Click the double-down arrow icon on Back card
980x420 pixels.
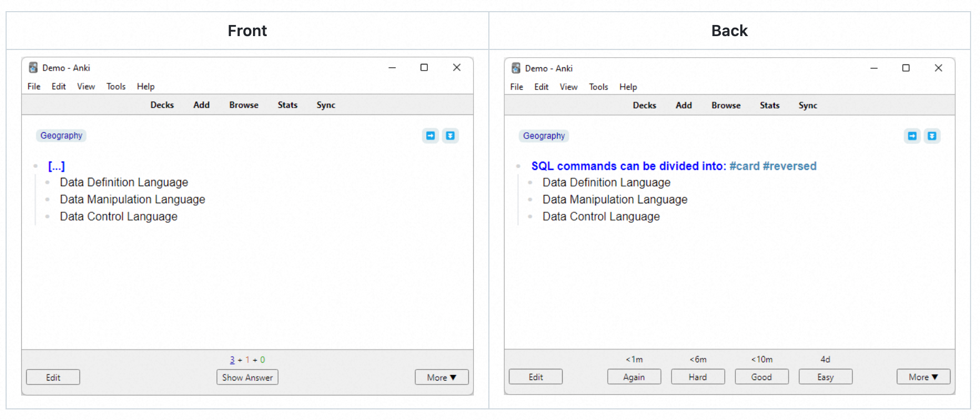(x=932, y=136)
